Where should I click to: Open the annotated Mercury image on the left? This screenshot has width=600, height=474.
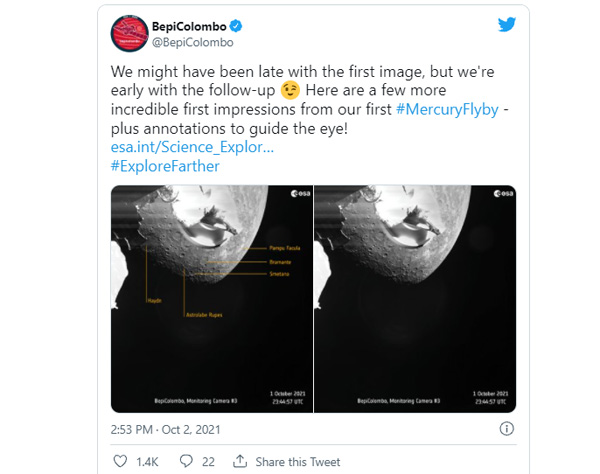tap(210, 298)
